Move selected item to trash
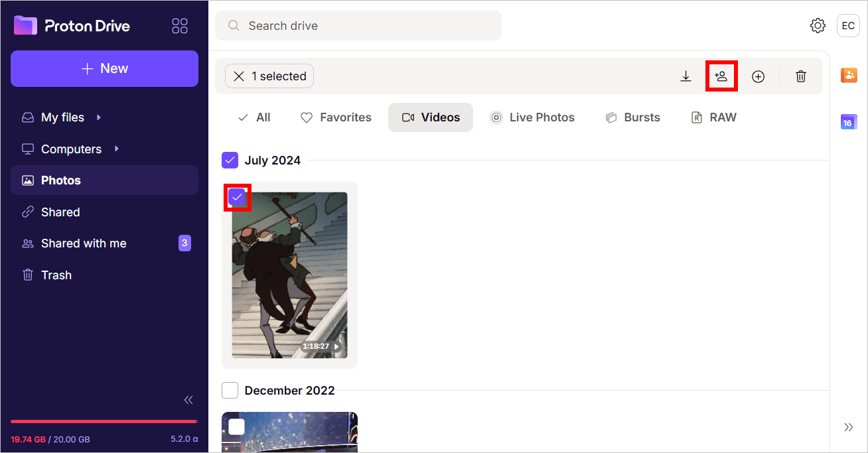The height and width of the screenshot is (453, 868). [801, 76]
